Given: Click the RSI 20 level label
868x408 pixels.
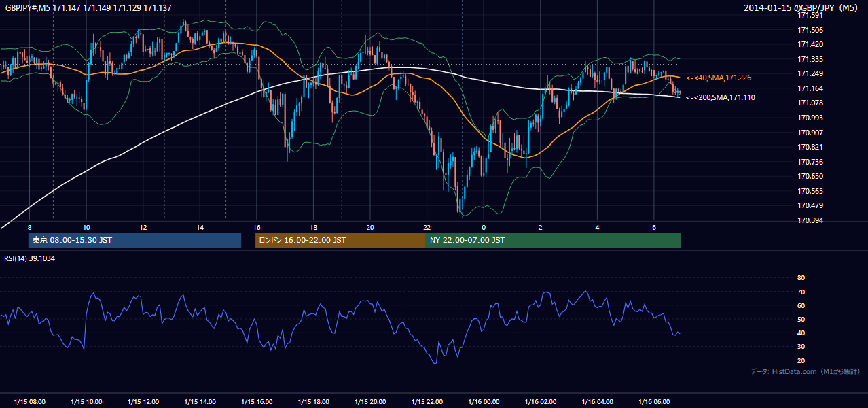Looking at the screenshot, I should coord(801,360).
